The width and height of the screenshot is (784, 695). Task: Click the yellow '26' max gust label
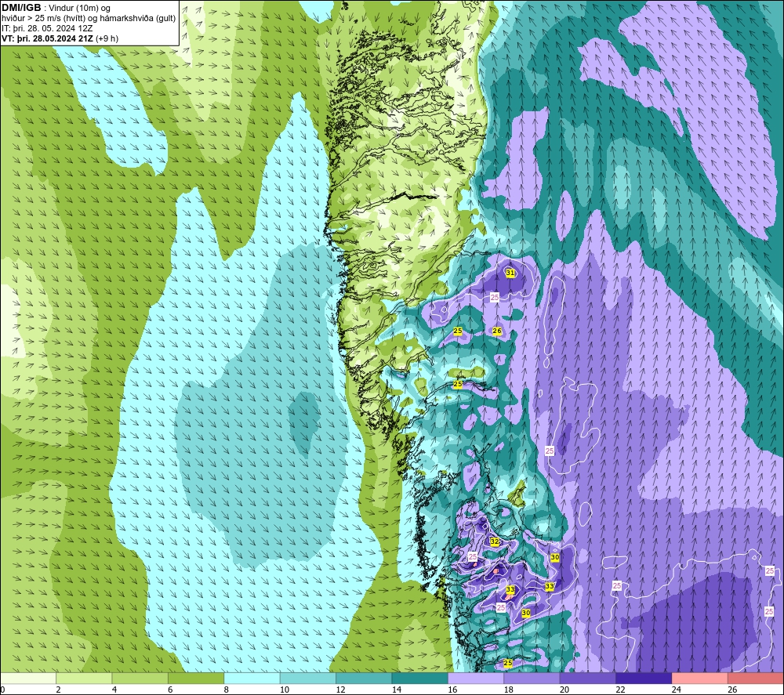coord(497,331)
